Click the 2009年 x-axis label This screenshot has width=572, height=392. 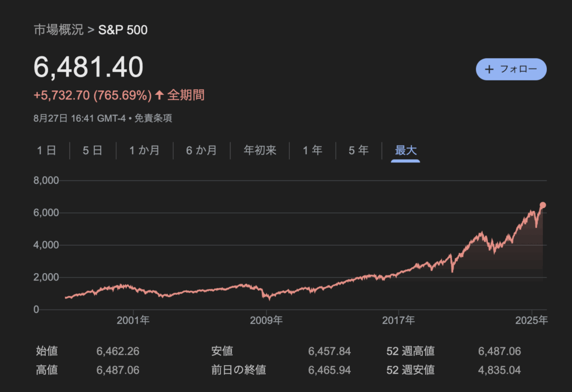coord(266,321)
